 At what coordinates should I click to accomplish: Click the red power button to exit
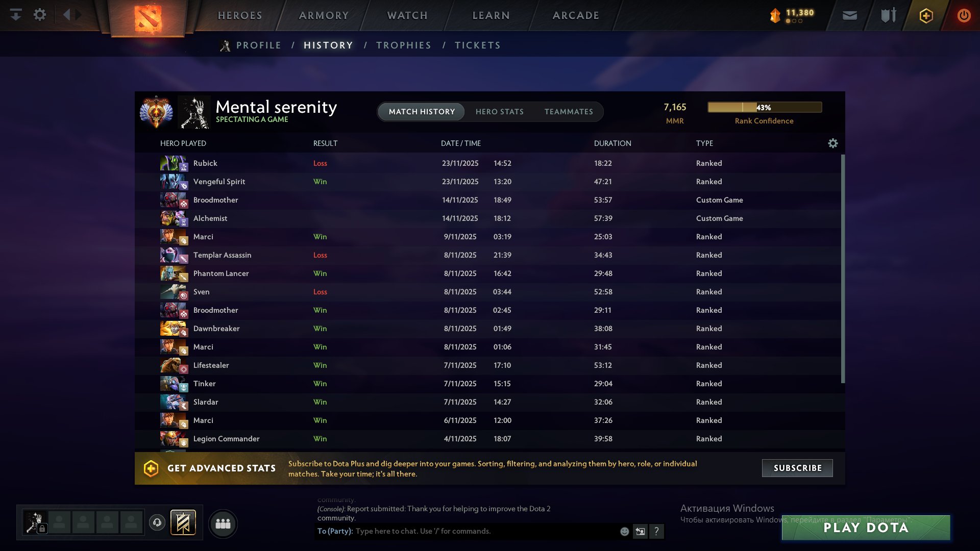tap(964, 15)
